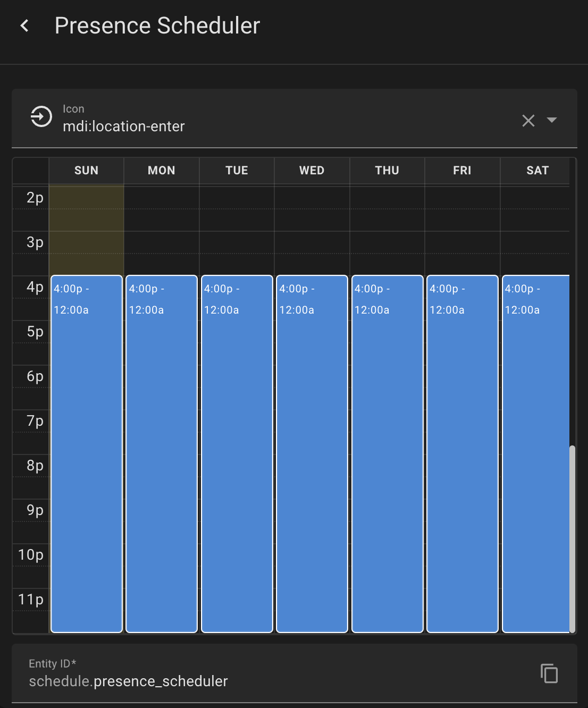Click the WED column header
This screenshot has width=588, height=708.
pos(312,171)
